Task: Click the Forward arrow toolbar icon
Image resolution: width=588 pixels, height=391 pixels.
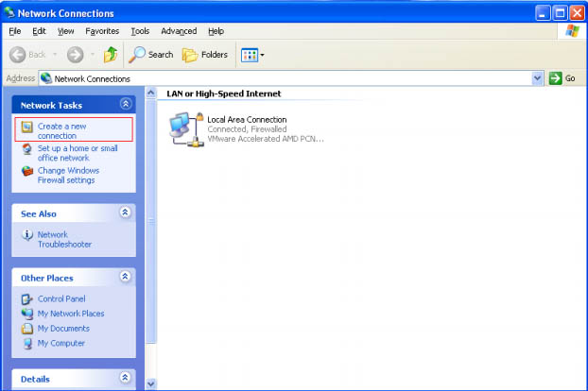Action: 76,55
